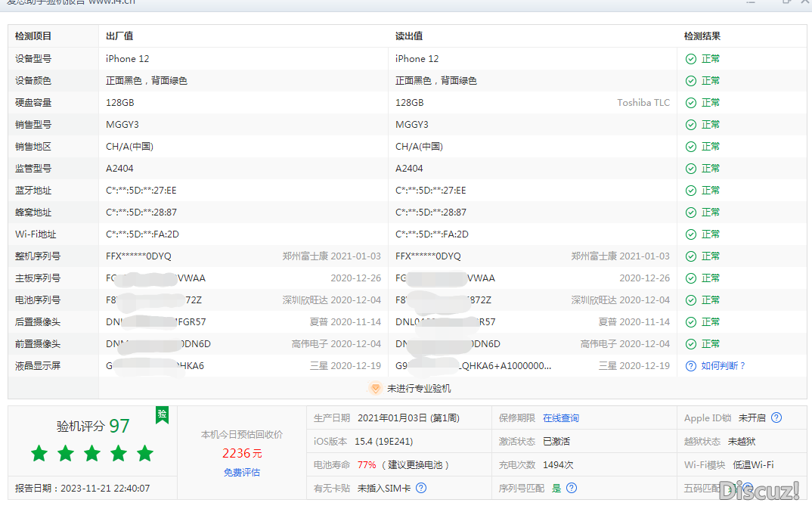The height and width of the screenshot is (509, 812).
Task: Click factory serial FFX******0DYQ
Action: [x=138, y=256]
